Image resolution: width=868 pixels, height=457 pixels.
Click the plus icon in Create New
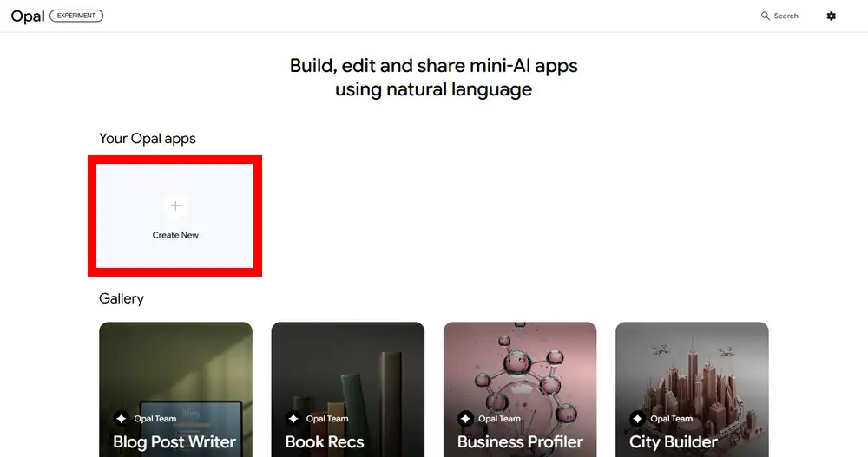[x=175, y=206]
